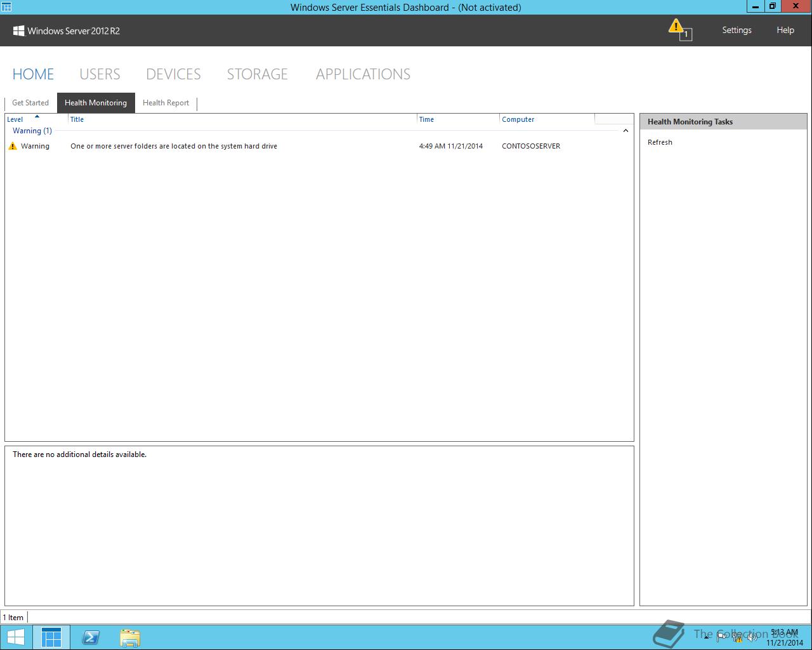Open File Explorer from the taskbar

point(130,637)
